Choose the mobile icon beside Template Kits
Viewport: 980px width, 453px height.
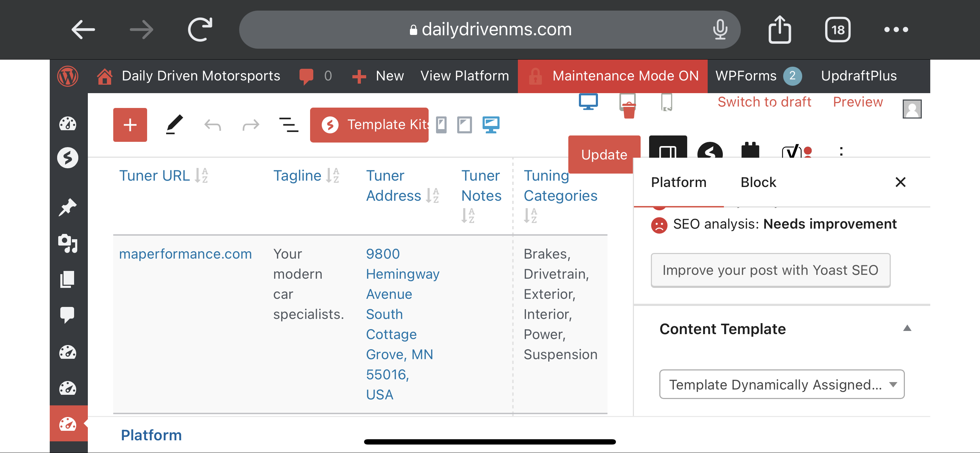[441, 125]
